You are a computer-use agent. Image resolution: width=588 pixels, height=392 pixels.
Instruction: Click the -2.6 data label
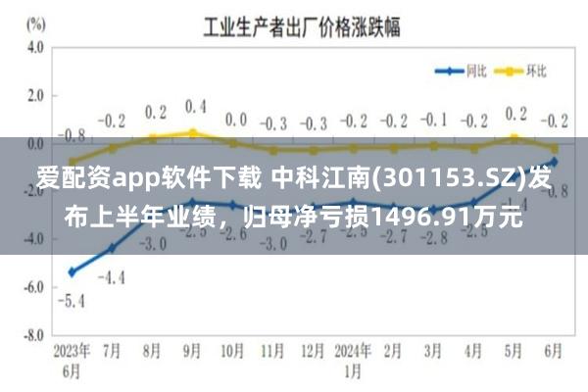233,234
